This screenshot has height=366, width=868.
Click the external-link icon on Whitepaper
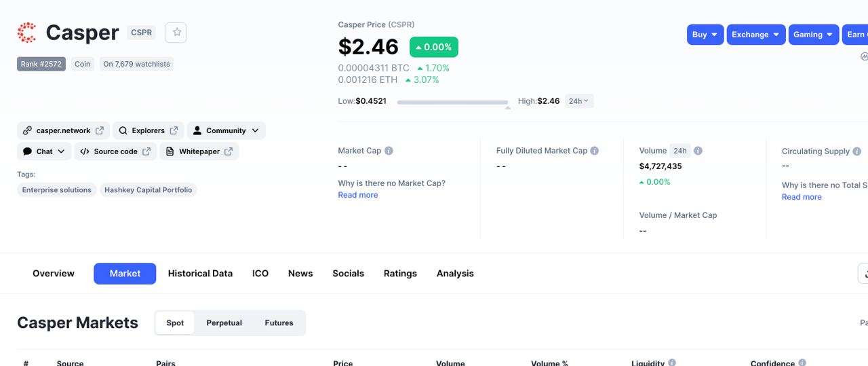(229, 151)
